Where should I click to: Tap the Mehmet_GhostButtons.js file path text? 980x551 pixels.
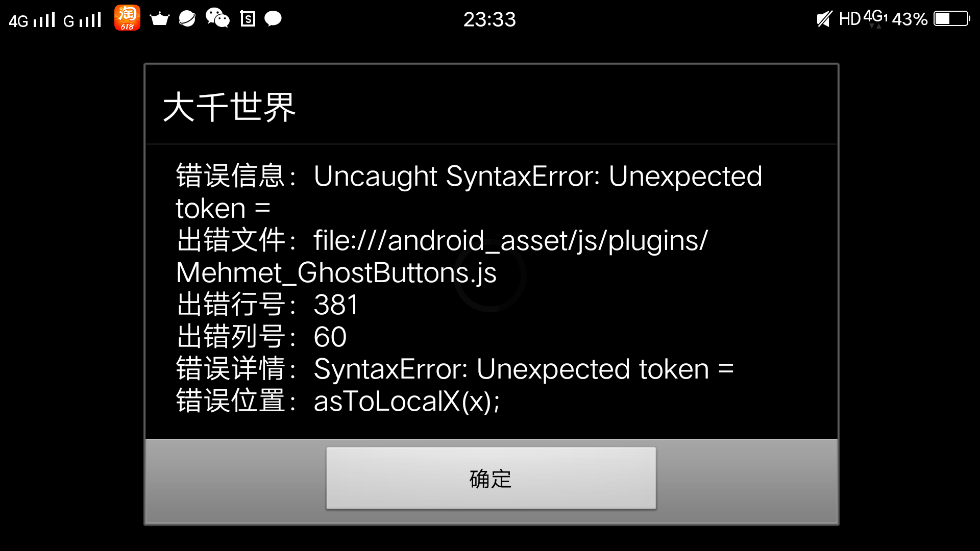[x=336, y=273]
